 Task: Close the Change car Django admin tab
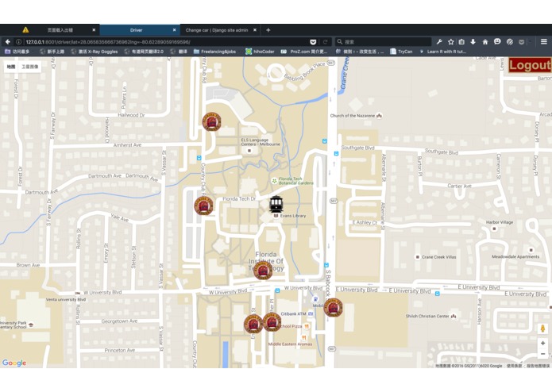255,30
